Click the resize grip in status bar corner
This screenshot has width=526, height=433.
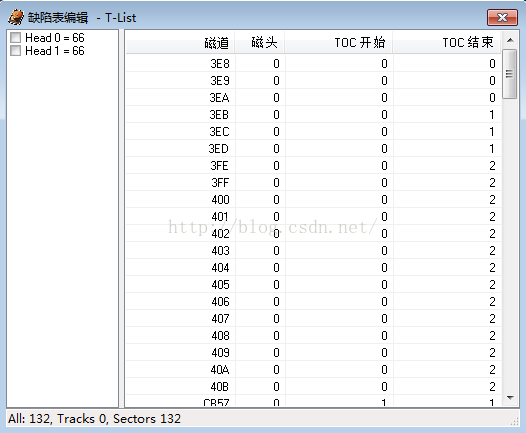click(514, 422)
